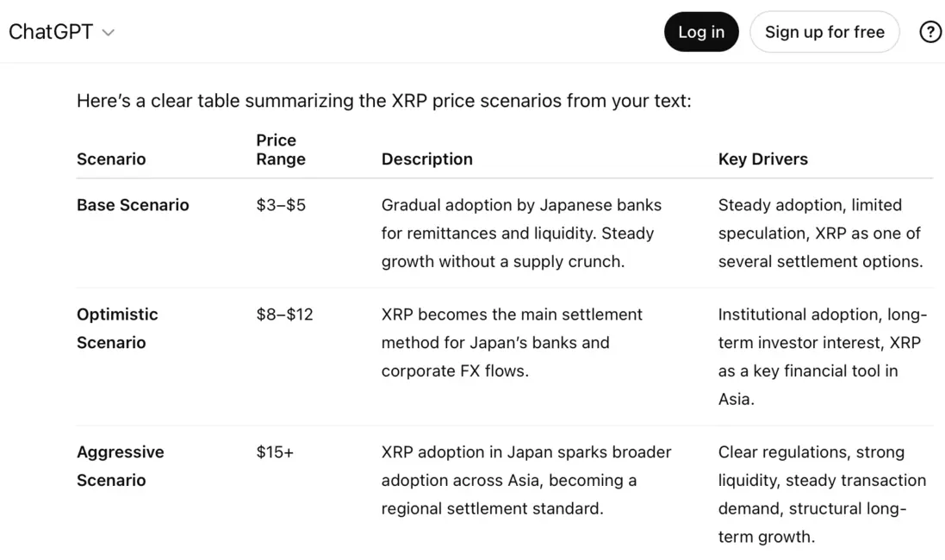Click the Optimistic Scenario label

pyautogui.click(x=117, y=328)
